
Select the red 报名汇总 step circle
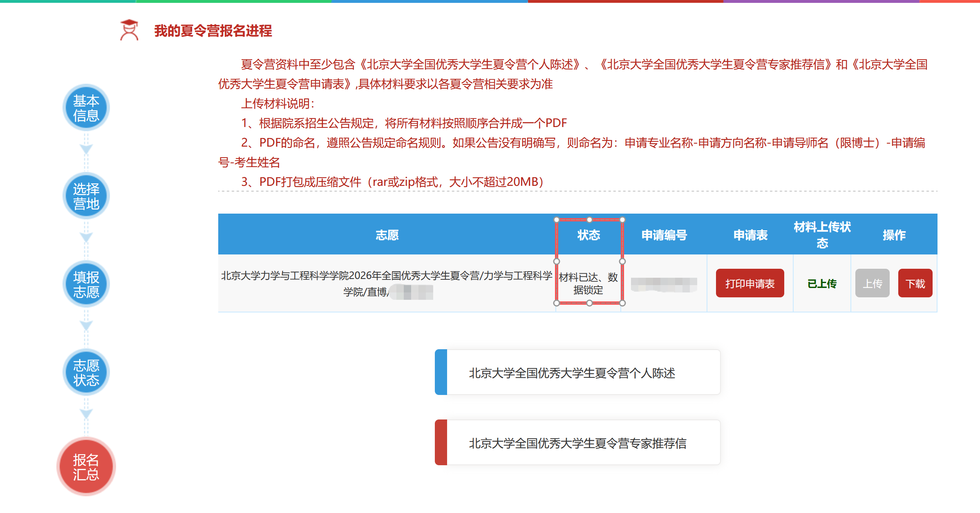coord(86,467)
